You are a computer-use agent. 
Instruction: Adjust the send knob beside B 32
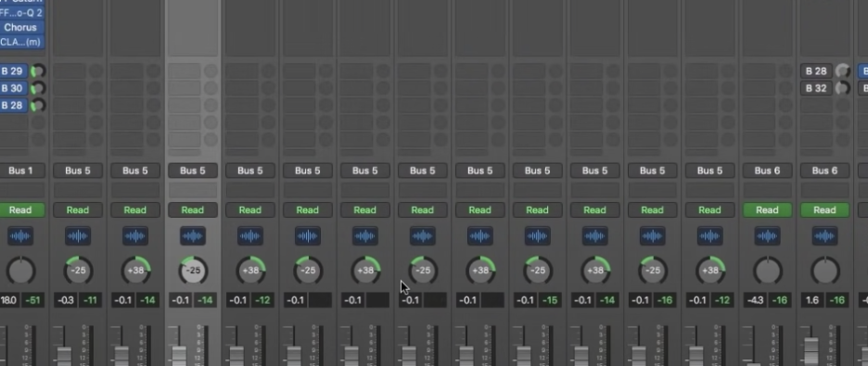(x=842, y=88)
